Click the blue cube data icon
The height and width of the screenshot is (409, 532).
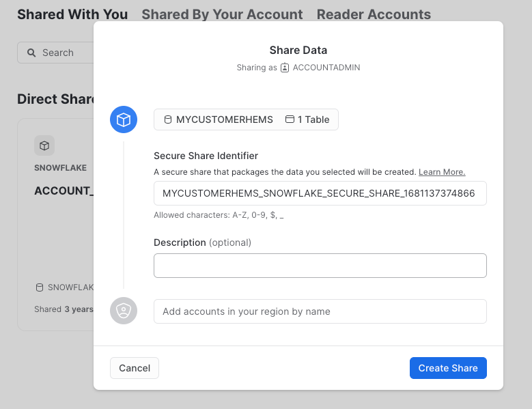click(124, 119)
